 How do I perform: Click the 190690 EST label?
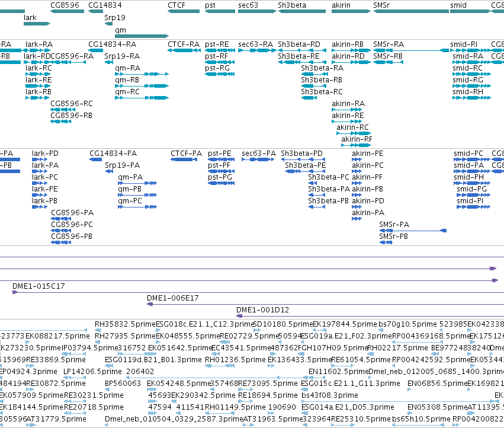(x=282, y=407)
